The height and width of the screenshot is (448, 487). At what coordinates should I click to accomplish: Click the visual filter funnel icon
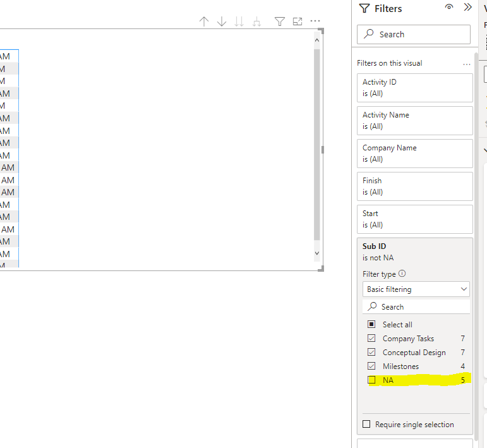pos(280,21)
